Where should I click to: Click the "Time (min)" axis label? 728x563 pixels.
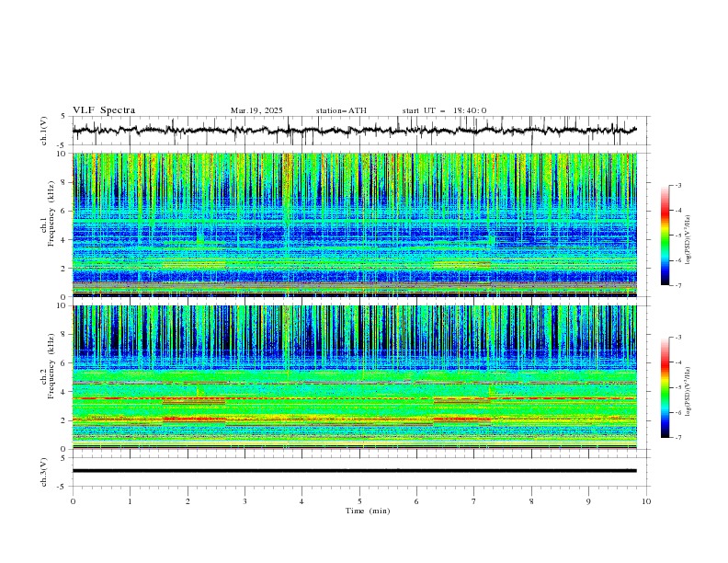click(368, 511)
